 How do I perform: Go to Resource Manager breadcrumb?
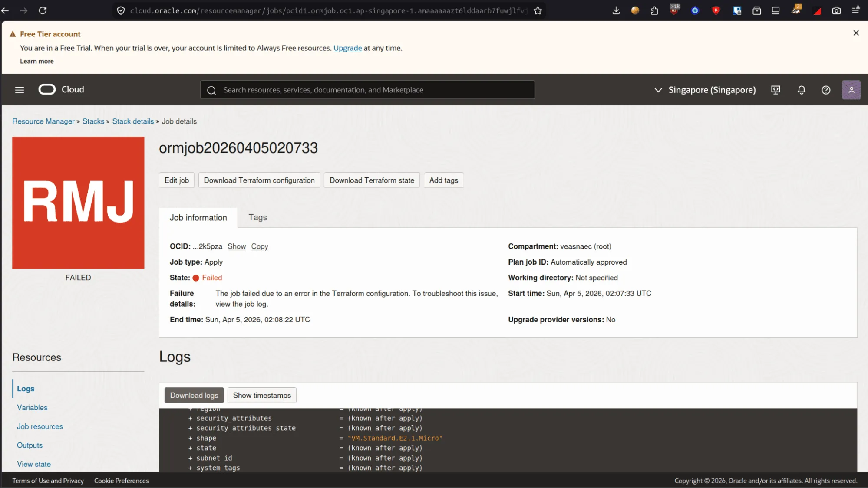coord(43,121)
